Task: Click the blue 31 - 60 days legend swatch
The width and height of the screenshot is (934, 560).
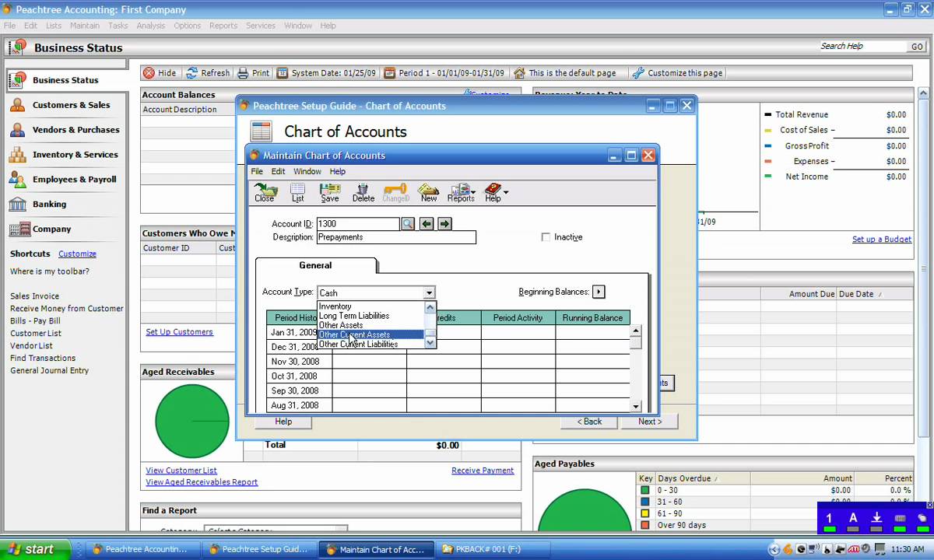Action: (x=644, y=502)
